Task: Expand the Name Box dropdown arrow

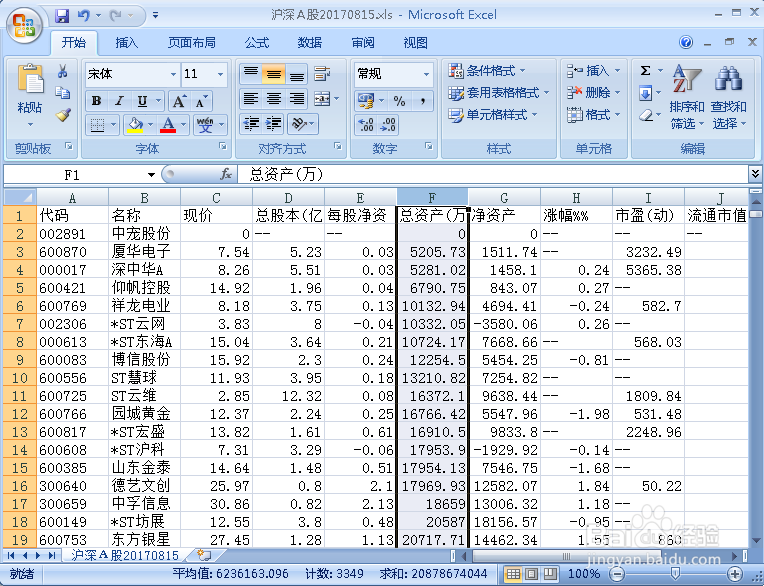Action: [151, 174]
